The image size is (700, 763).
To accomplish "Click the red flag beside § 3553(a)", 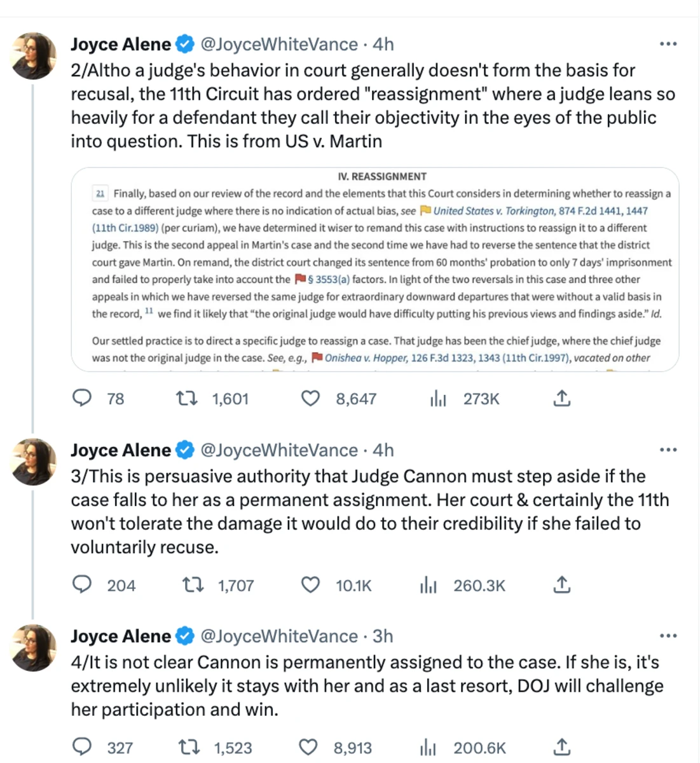I will click(300, 279).
